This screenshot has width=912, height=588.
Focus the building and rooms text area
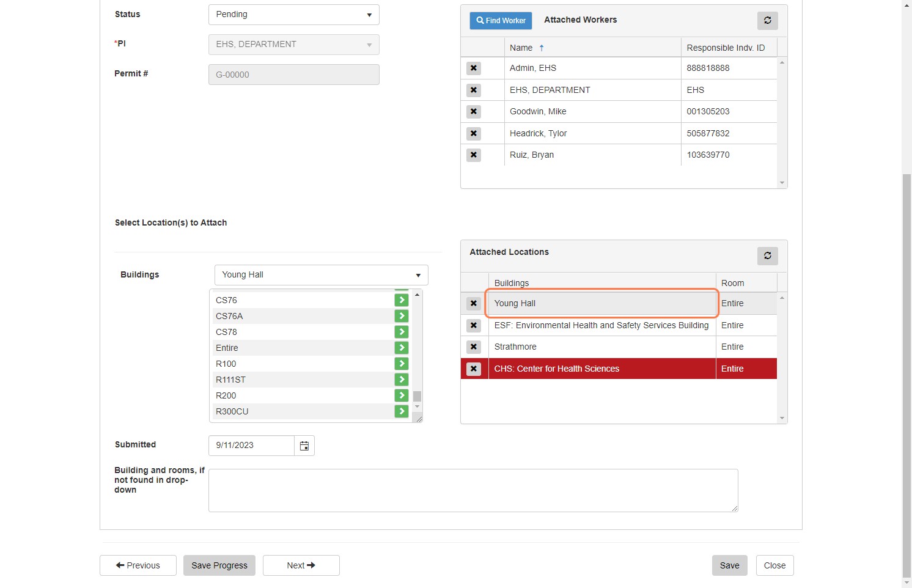pyautogui.click(x=473, y=490)
